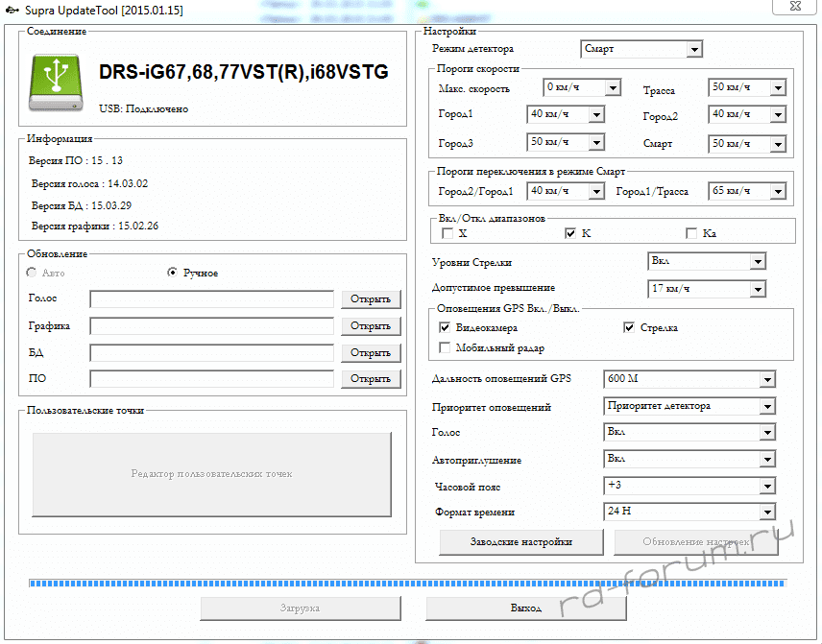
Task: Open the Город1 speed threshold dropdown
Action: click(x=566, y=114)
